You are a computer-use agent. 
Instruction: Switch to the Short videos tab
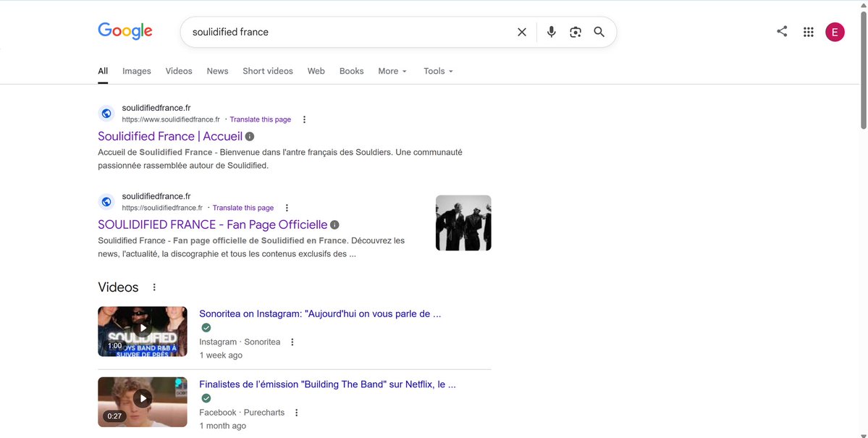[x=268, y=71]
